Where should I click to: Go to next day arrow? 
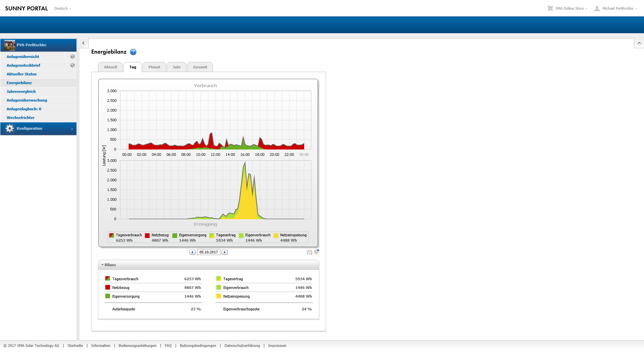point(225,252)
